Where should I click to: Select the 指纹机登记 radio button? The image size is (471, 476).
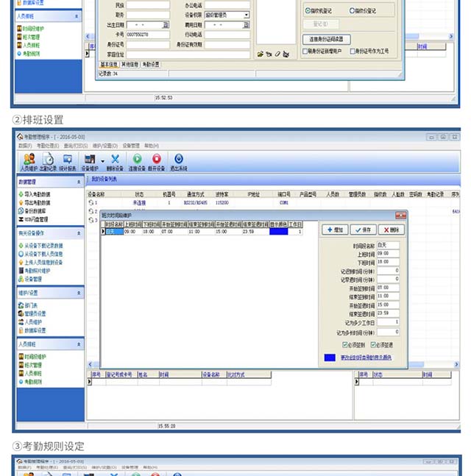(x=308, y=11)
